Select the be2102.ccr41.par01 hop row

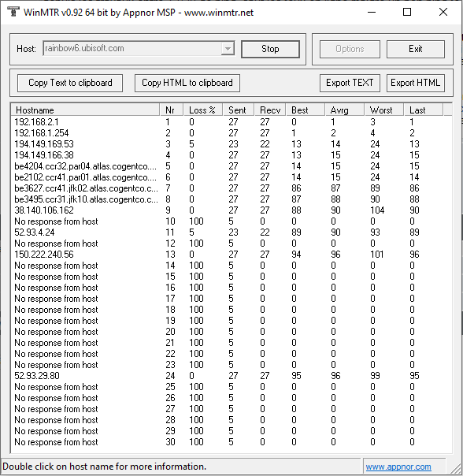click(x=231, y=177)
